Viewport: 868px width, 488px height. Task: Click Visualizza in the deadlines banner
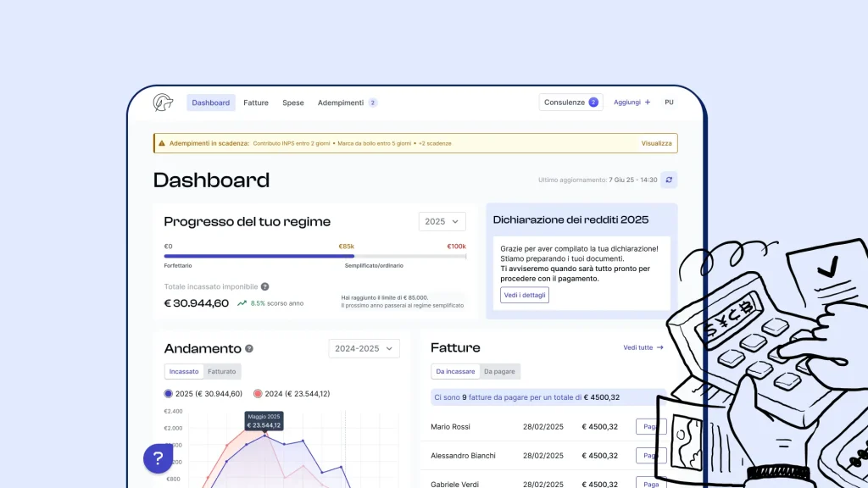(x=656, y=143)
